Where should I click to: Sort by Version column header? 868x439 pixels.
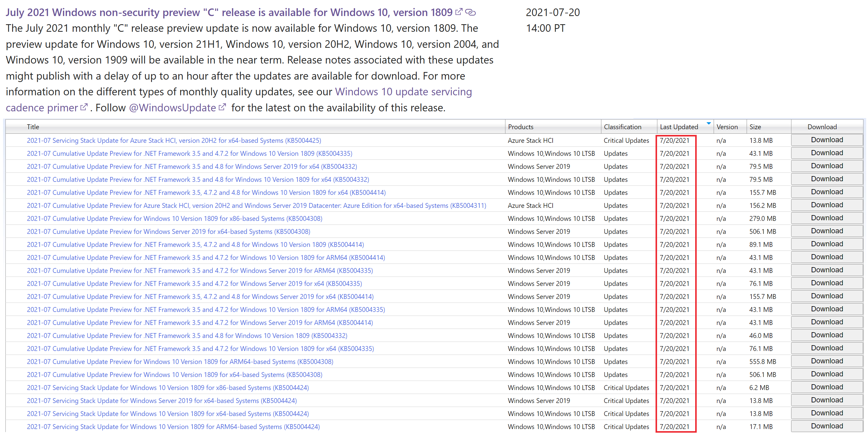(727, 127)
